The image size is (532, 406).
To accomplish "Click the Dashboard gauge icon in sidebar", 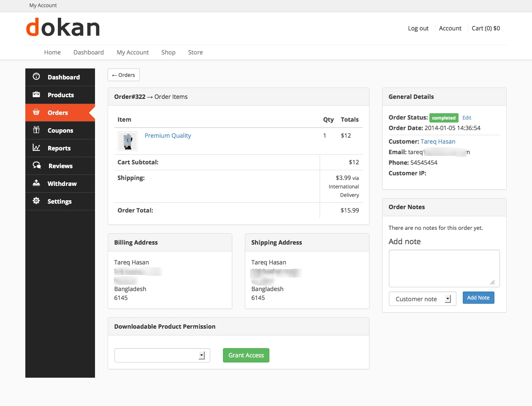I will pyautogui.click(x=36, y=76).
